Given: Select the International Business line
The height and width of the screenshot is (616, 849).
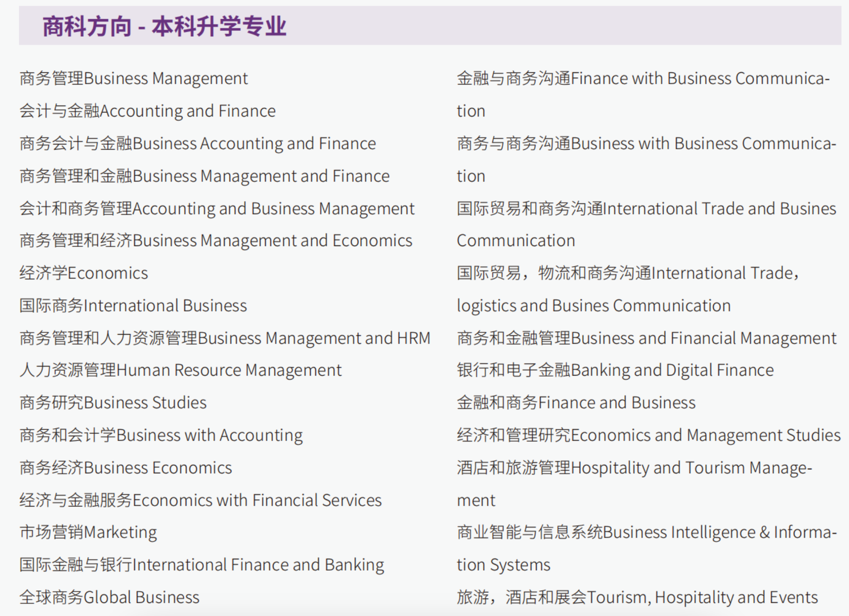Looking at the screenshot, I should pyautogui.click(x=133, y=305).
